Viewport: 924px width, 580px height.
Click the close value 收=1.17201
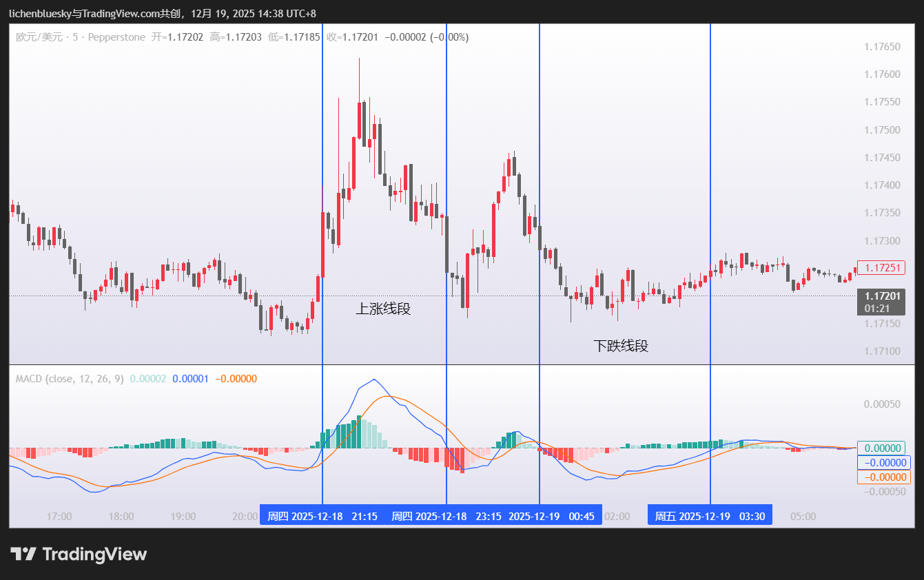352,37
